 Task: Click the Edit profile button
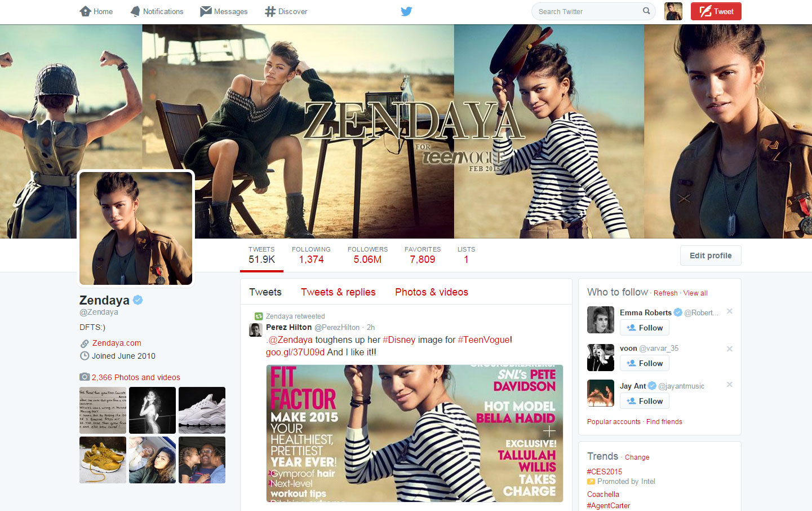pyautogui.click(x=711, y=255)
